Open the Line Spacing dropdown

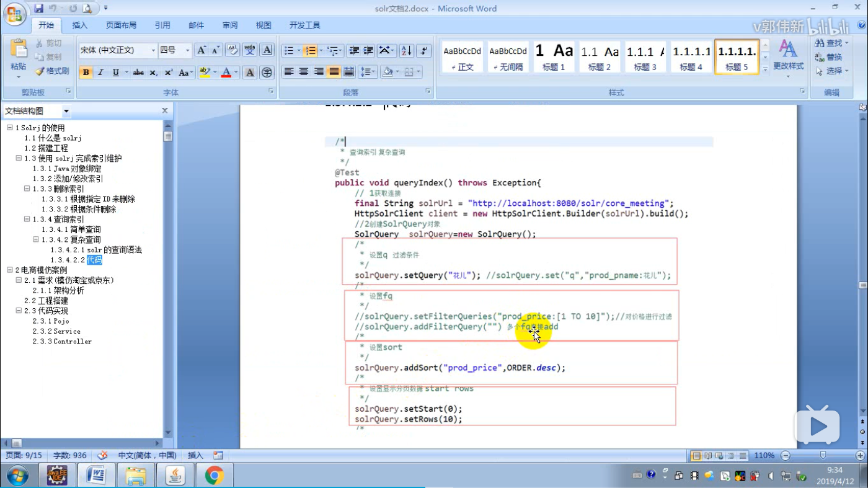tap(367, 72)
